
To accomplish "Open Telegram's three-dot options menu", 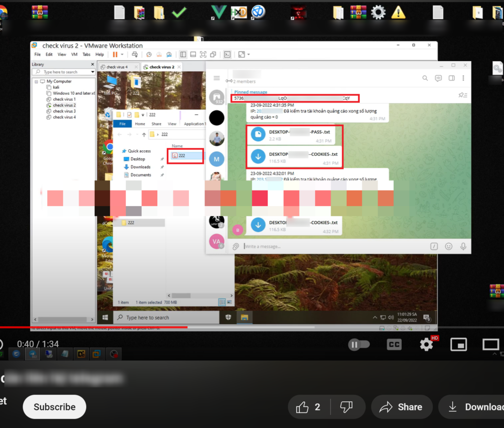I will point(463,78).
